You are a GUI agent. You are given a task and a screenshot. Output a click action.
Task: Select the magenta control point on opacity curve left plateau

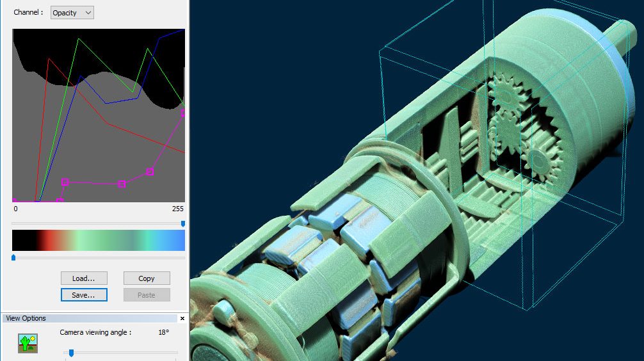65,182
